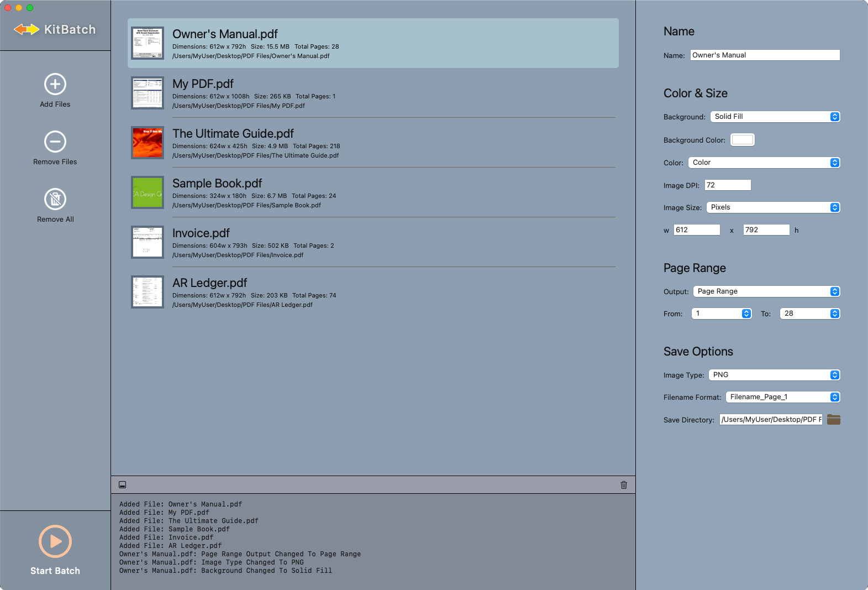Viewport: 868px width, 590px height.
Task: Click the width field showing 612
Action: [x=697, y=230]
